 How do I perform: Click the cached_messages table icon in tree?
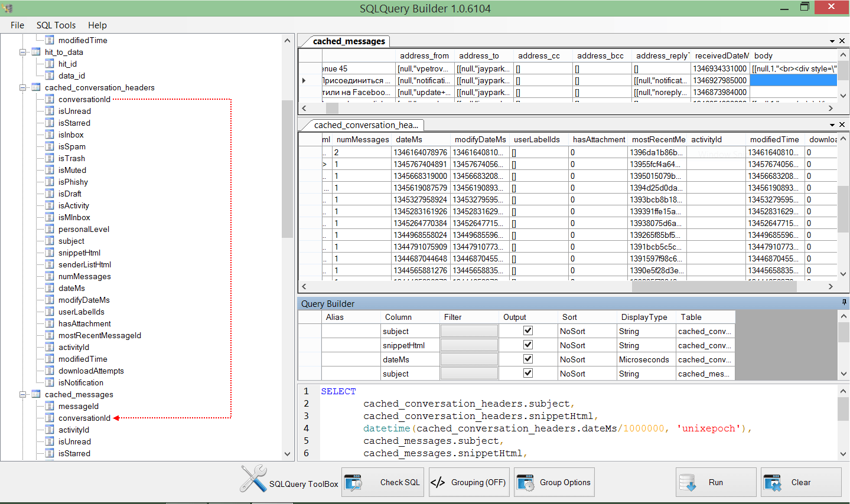coord(36,394)
